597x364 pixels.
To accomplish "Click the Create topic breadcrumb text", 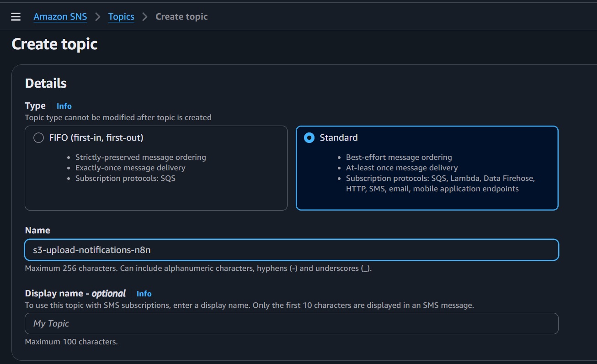I will [x=181, y=17].
